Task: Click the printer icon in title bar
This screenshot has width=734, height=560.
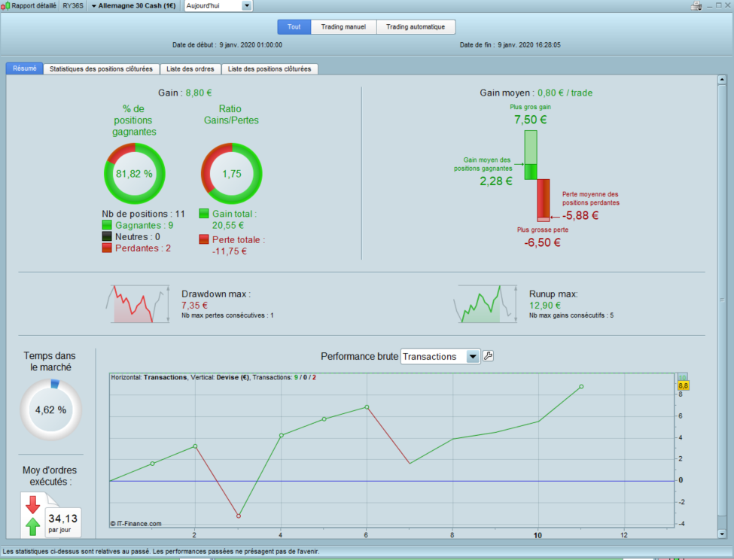Action: click(696, 6)
